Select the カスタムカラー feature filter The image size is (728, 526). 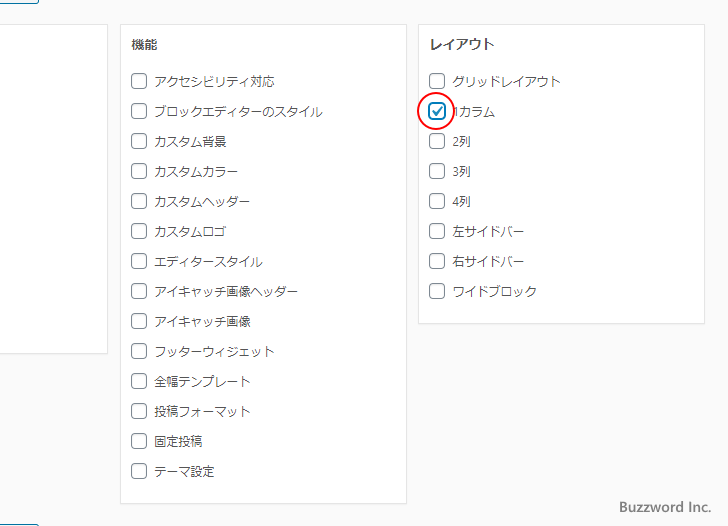click(x=139, y=171)
